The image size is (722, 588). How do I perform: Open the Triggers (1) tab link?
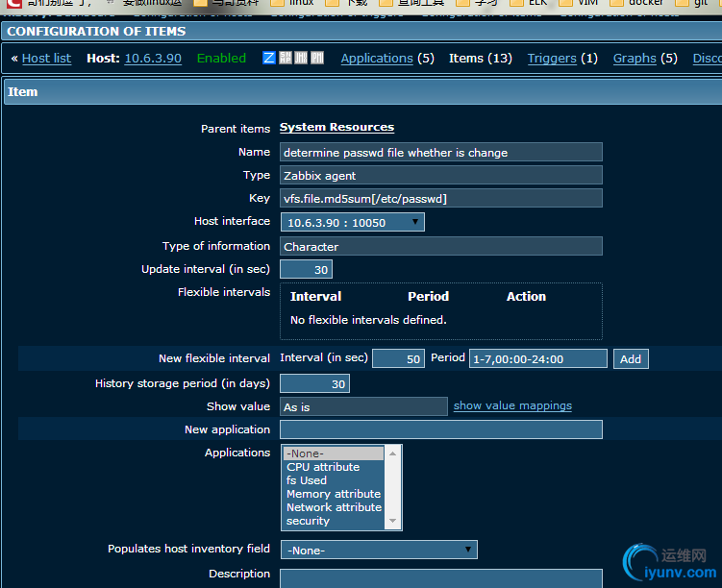(x=552, y=59)
